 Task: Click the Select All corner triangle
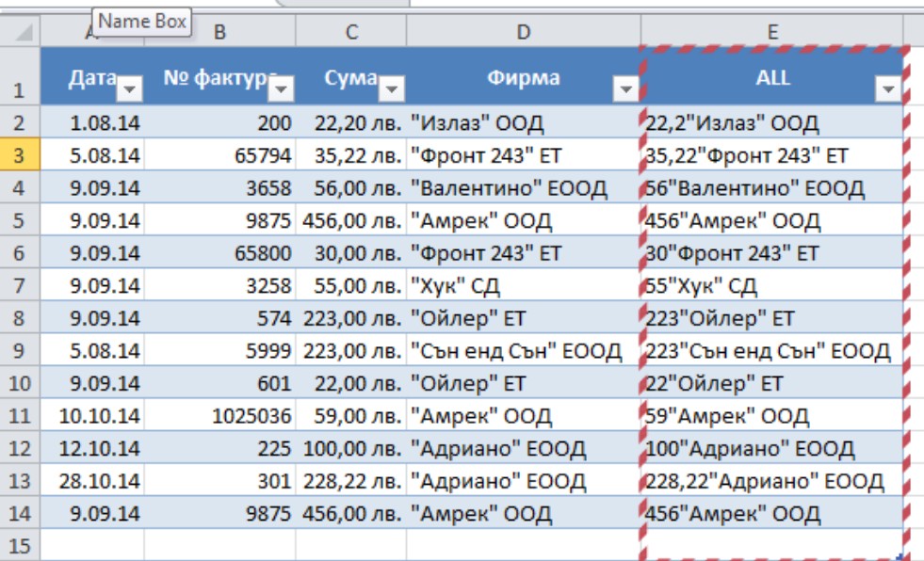pos(21,32)
